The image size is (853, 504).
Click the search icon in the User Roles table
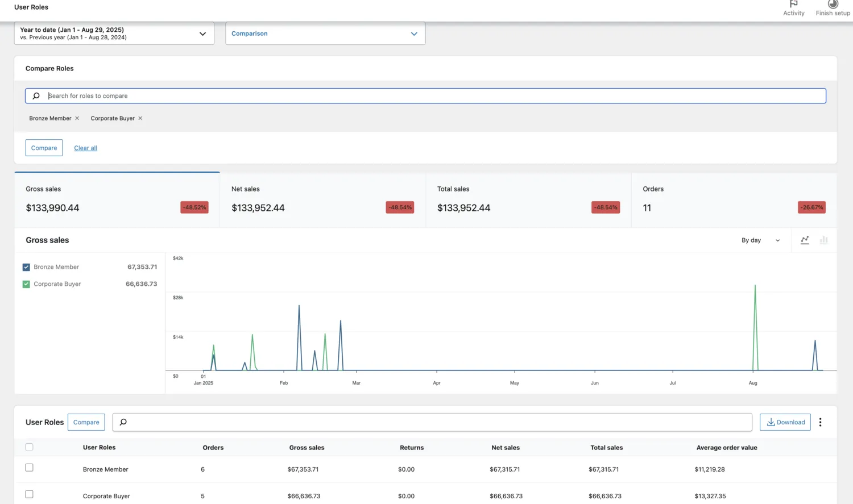[123, 422]
